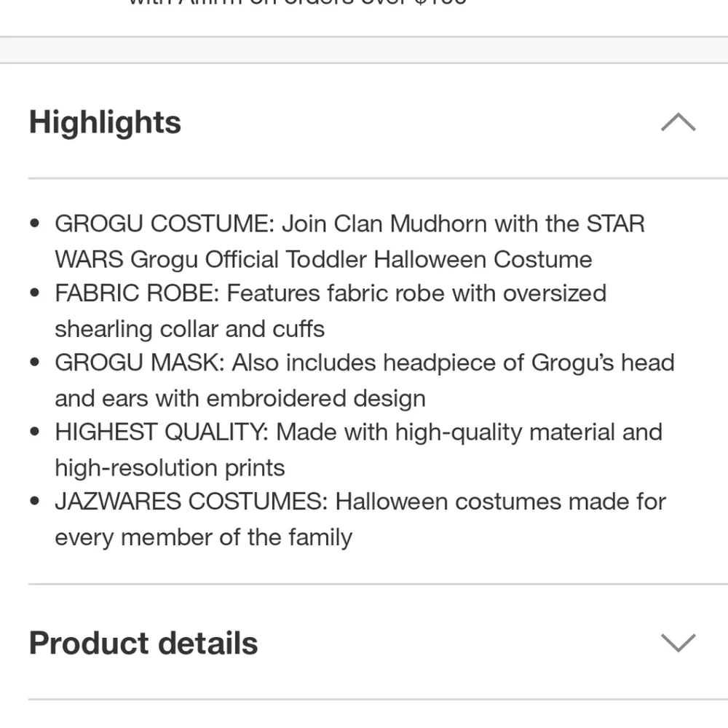Open the Product details heading
Image resolution: width=728 pixels, height=728 pixels.
143,644
